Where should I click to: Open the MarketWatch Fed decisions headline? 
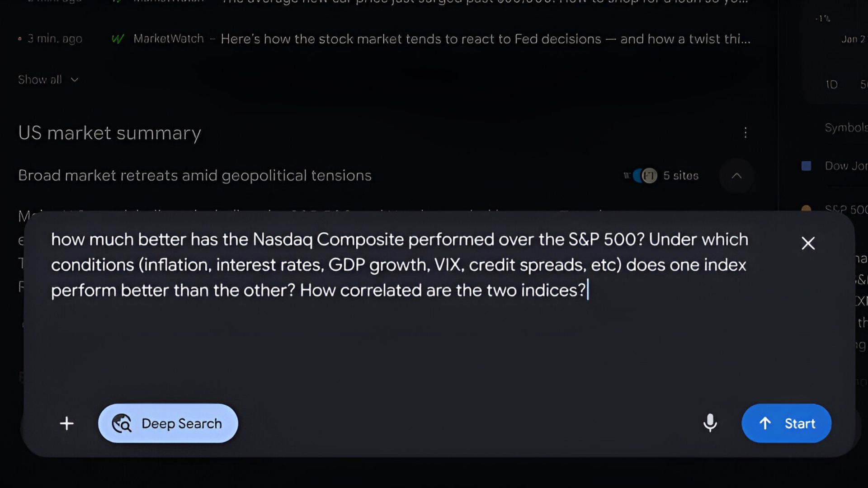pos(485,39)
